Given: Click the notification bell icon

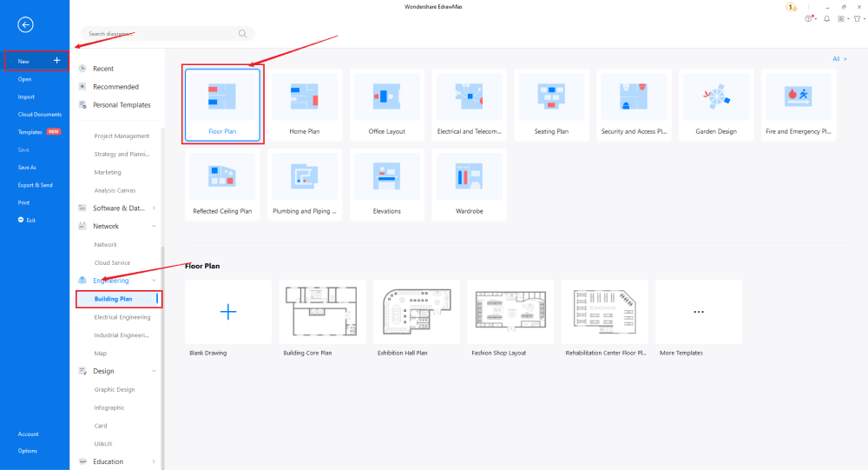Looking at the screenshot, I should [x=826, y=19].
